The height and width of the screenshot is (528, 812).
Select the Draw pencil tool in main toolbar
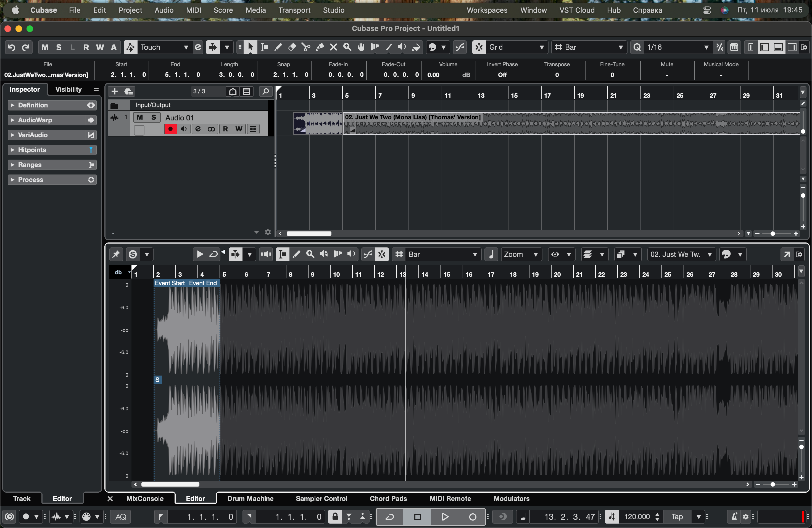(278, 47)
